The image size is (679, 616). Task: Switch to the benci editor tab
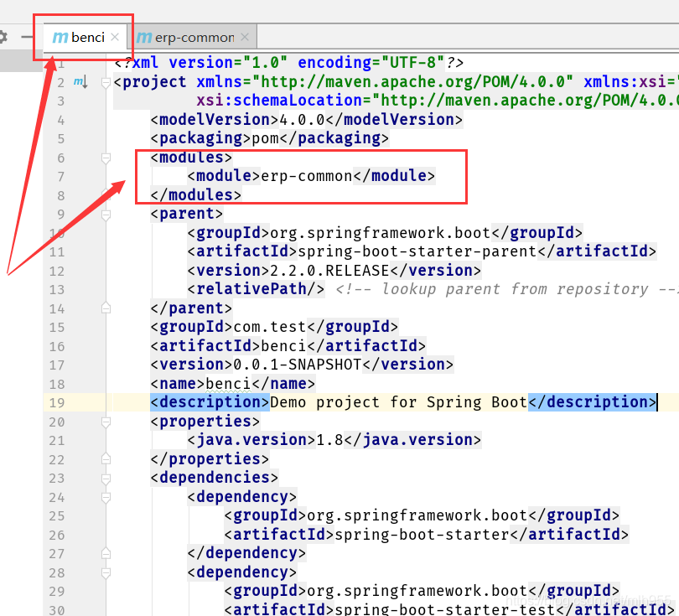coord(85,38)
